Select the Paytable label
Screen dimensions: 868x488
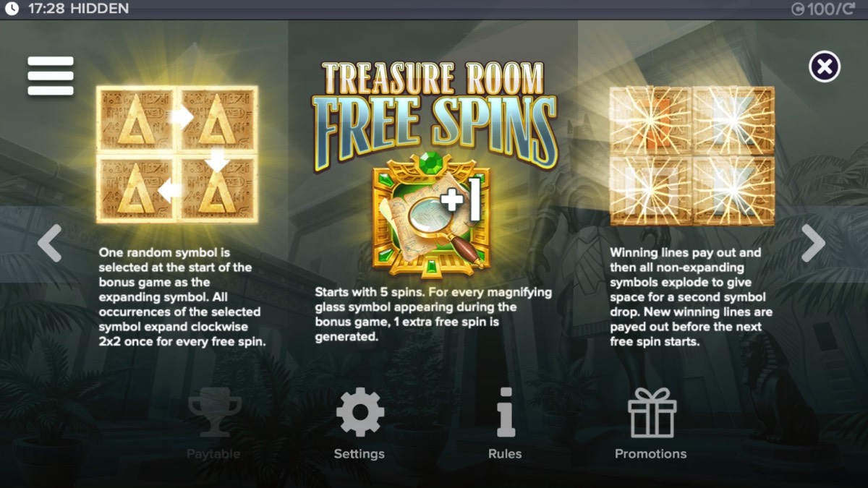(213, 454)
